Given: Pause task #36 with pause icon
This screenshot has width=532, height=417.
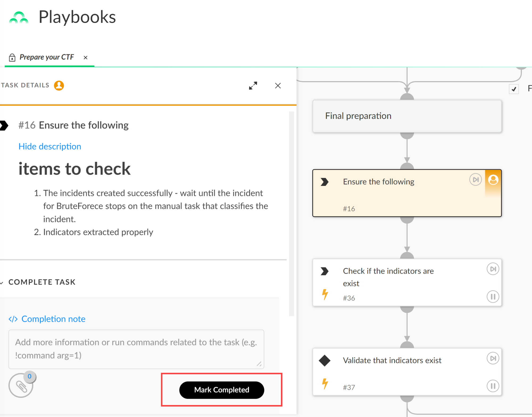Looking at the screenshot, I should (492, 297).
